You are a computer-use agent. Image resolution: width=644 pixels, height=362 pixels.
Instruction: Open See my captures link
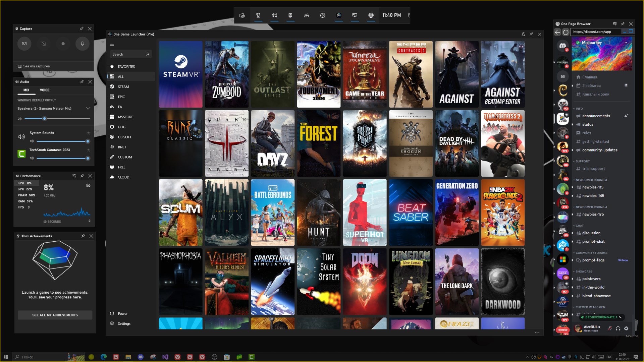point(36,66)
